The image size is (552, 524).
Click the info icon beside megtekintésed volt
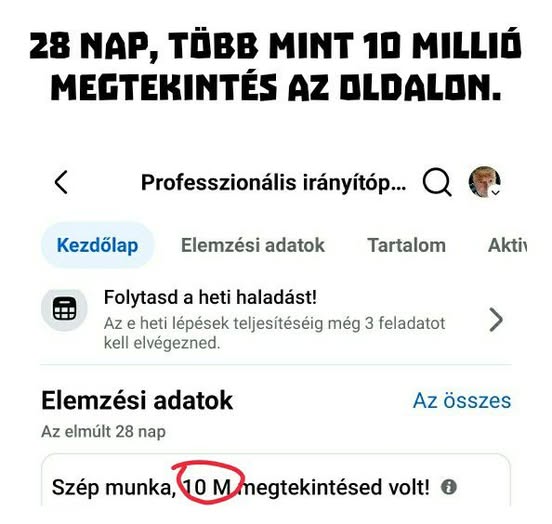coord(449,487)
